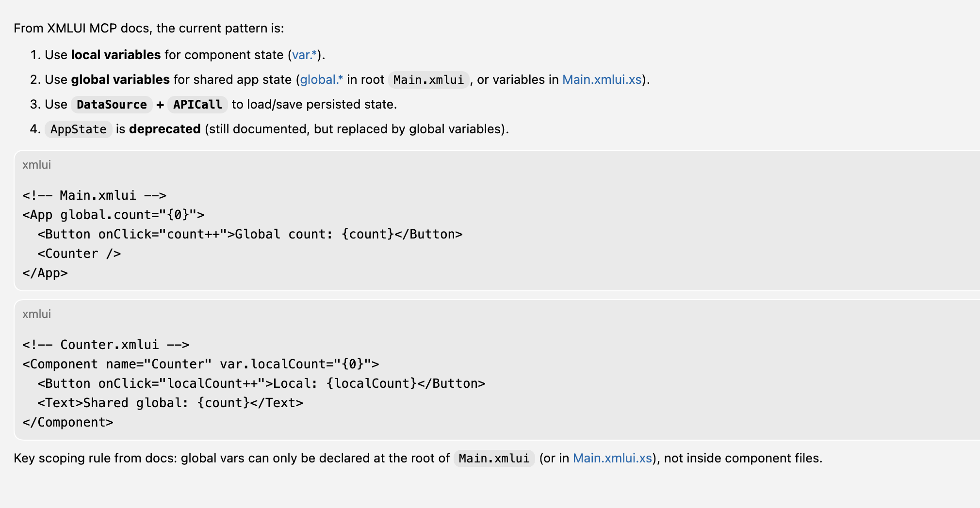Click the bold "global variables" text
The height and width of the screenshot is (508, 980).
(x=120, y=79)
